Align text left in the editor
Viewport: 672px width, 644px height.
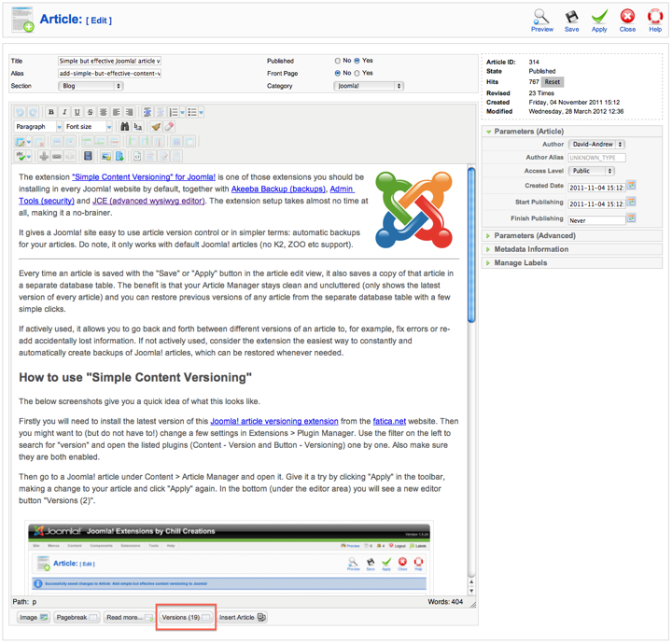coord(116,112)
